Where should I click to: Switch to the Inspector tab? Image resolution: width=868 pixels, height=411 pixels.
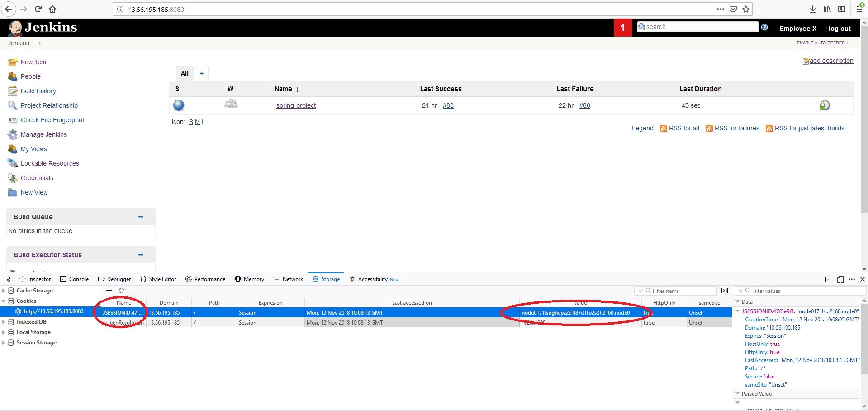pos(35,279)
